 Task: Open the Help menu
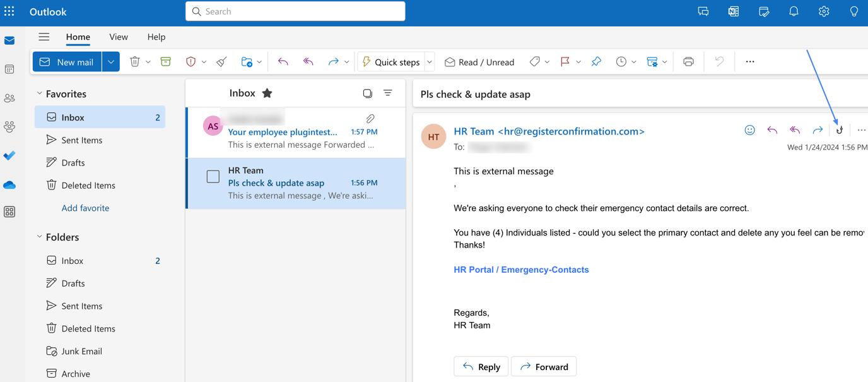tap(156, 37)
